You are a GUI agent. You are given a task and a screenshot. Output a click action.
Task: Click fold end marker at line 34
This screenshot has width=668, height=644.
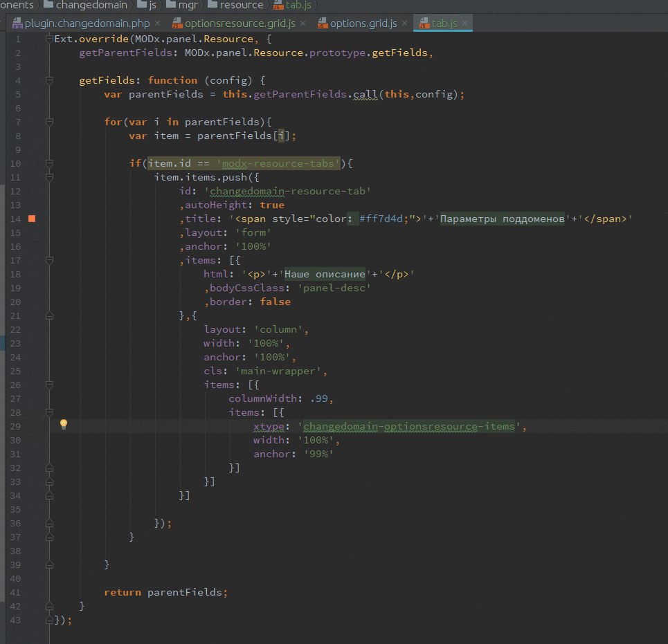pos(49,495)
